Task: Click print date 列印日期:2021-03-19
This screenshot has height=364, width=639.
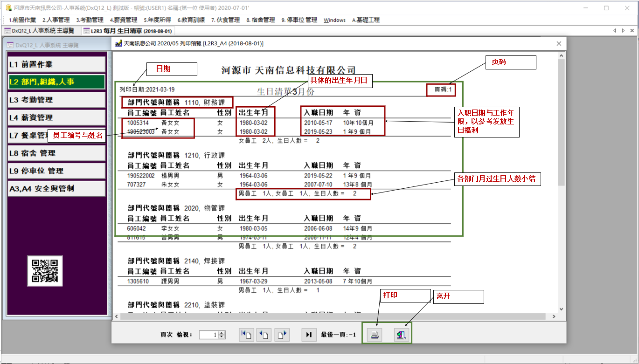Action: 147,89
